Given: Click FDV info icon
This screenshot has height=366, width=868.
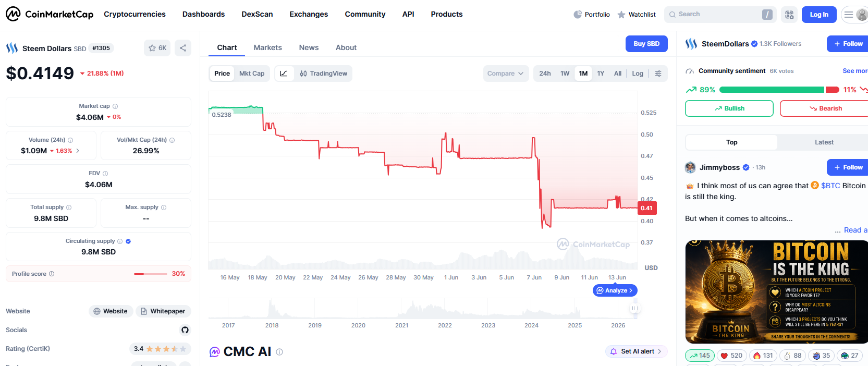Looking at the screenshot, I should [x=105, y=174].
